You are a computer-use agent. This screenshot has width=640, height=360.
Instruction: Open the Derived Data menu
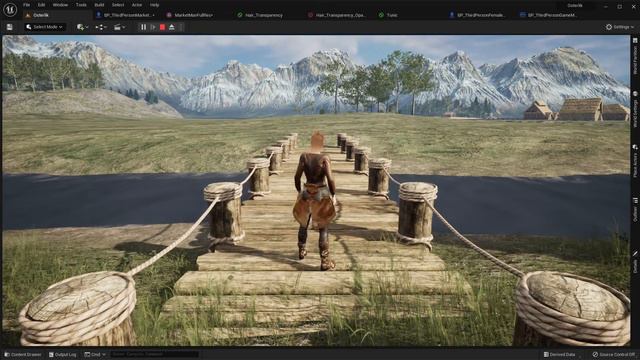tap(559, 355)
